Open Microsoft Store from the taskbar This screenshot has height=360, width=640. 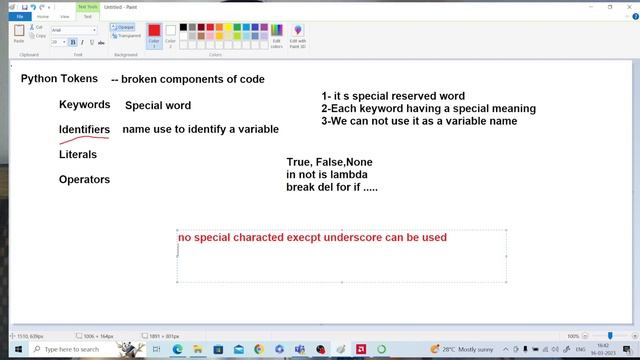218,349
